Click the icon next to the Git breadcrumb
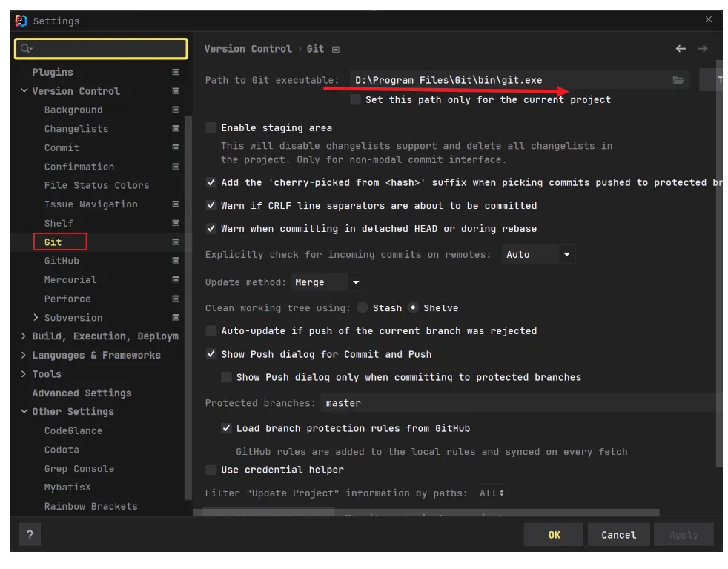Screen dimensions: 728x569 pyautogui.click(x=336, y=49)
